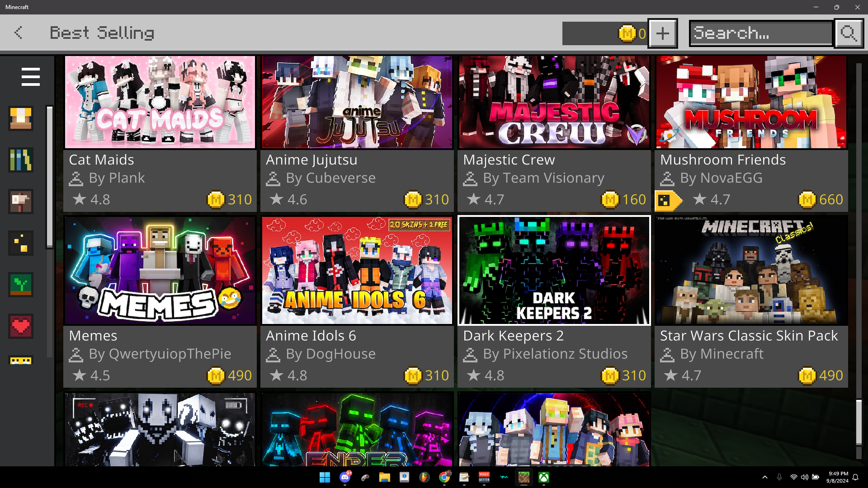Open the hamburger sidebar menu
This screenshot has width=868, height=488.
point(30,77)
